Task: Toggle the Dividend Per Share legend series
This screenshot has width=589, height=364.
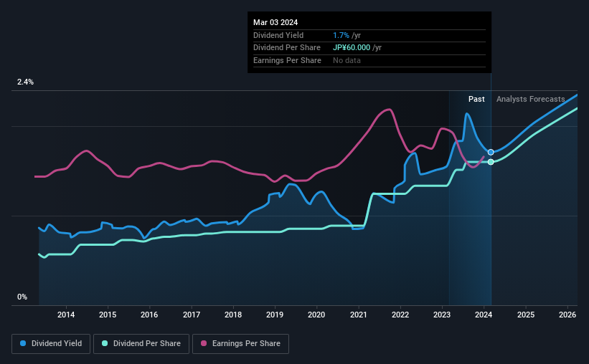Action: pyautogui.click(x=141, y=343)
